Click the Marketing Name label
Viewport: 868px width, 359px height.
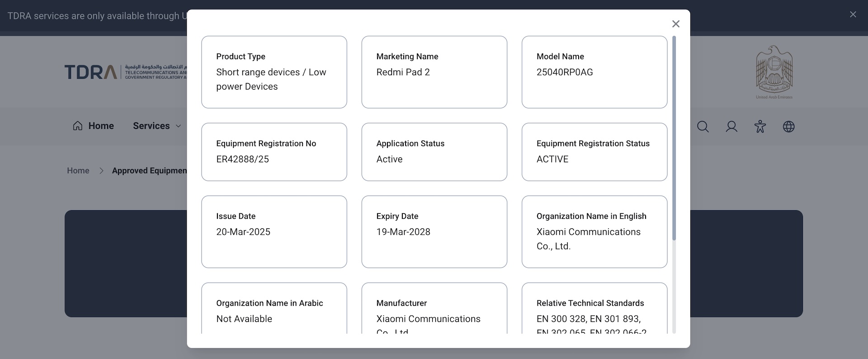pyautogui.click(x=407, y=57)
